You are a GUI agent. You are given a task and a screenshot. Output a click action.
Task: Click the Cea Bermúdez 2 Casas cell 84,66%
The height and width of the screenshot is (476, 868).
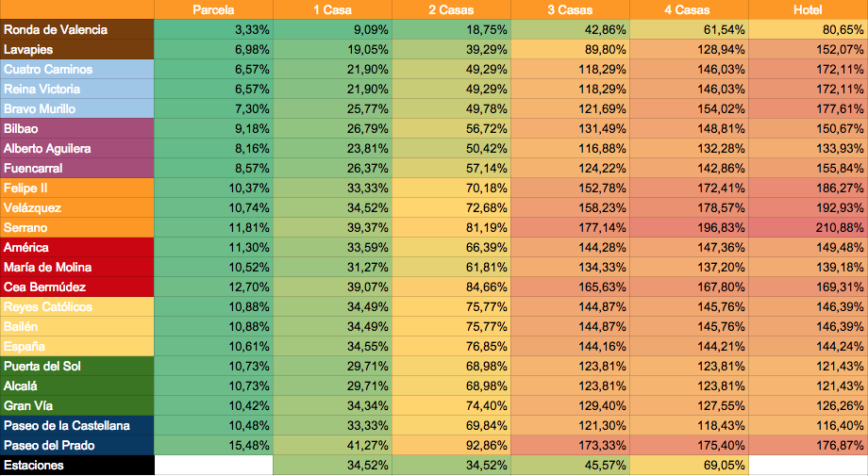(452, 287)
